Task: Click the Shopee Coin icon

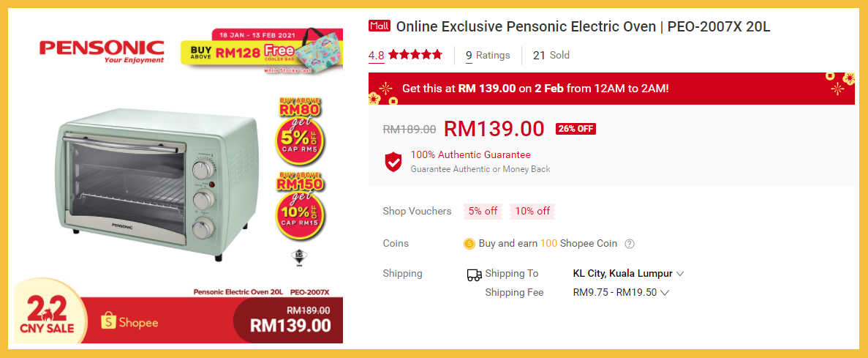Action: [469, 244]
